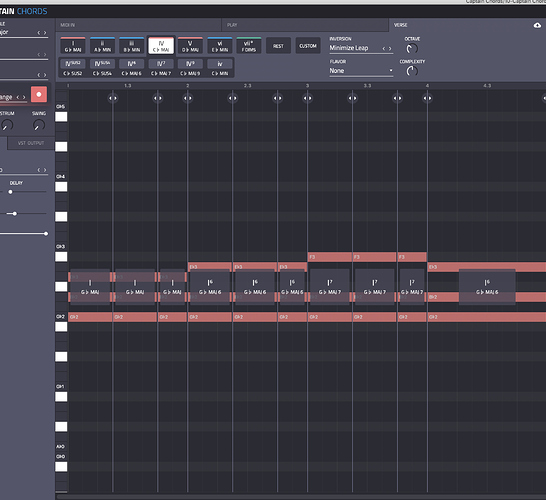Select the iii B♭ MIN scale chord
The image size is (546, 500).
click(132, 46)
